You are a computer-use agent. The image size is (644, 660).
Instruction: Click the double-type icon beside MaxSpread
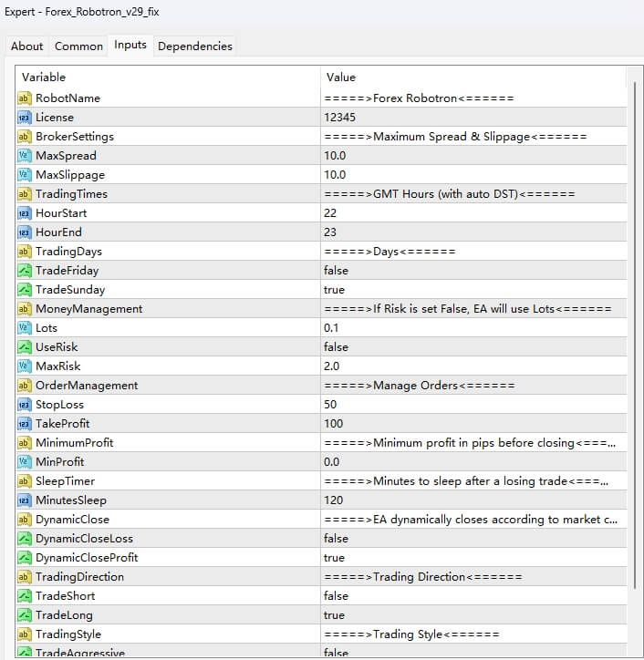point(25,156)
